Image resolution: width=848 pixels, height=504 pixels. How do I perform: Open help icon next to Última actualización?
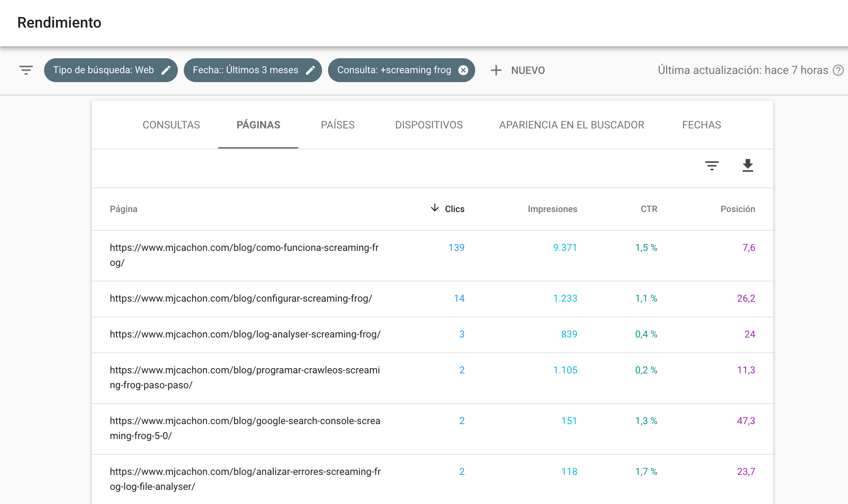point(838,70)
